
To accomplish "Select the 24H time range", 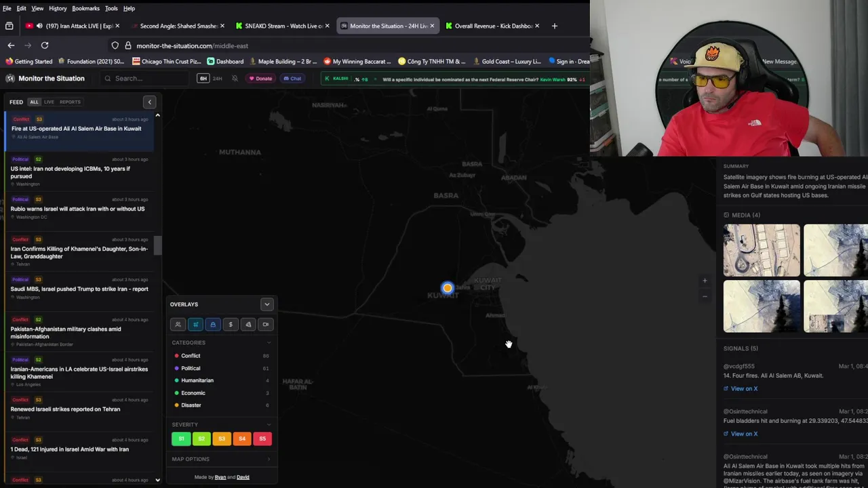I will [218, 79].
